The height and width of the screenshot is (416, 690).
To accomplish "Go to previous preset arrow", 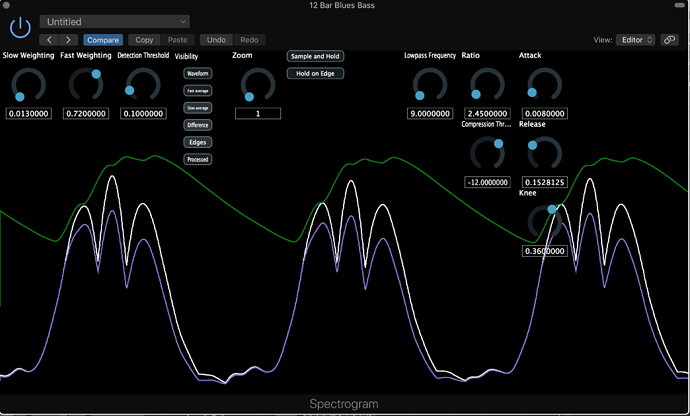I will point(49,40).
